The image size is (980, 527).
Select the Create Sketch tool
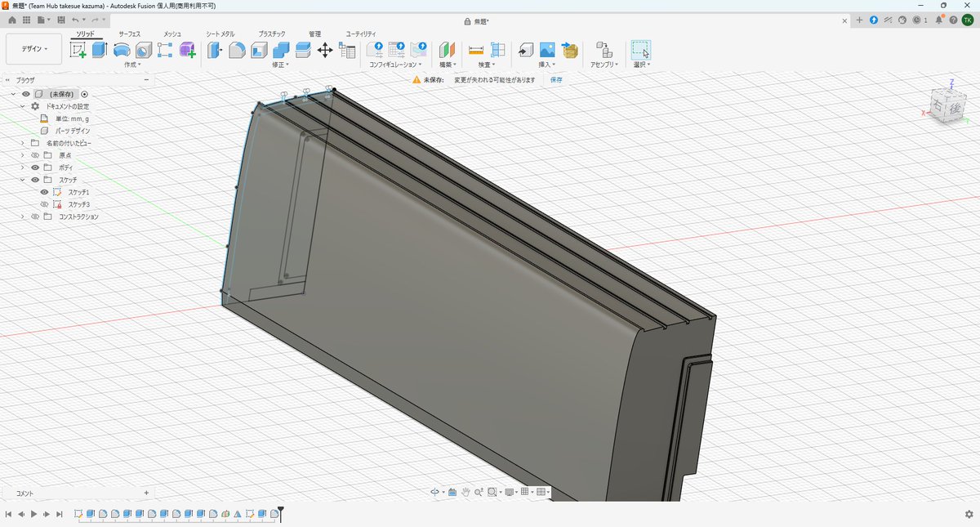pos(78,50)
